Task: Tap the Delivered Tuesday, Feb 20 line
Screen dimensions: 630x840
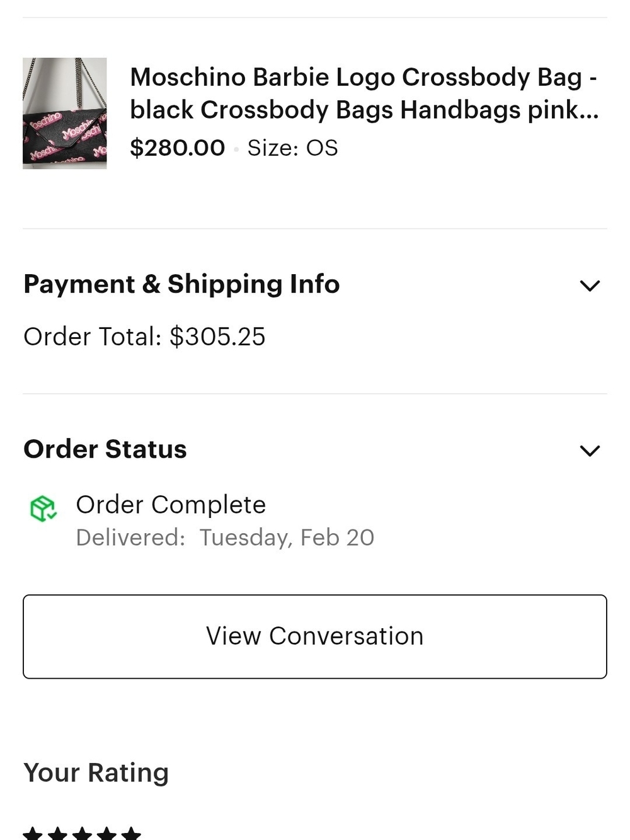Action: point(225,538)
